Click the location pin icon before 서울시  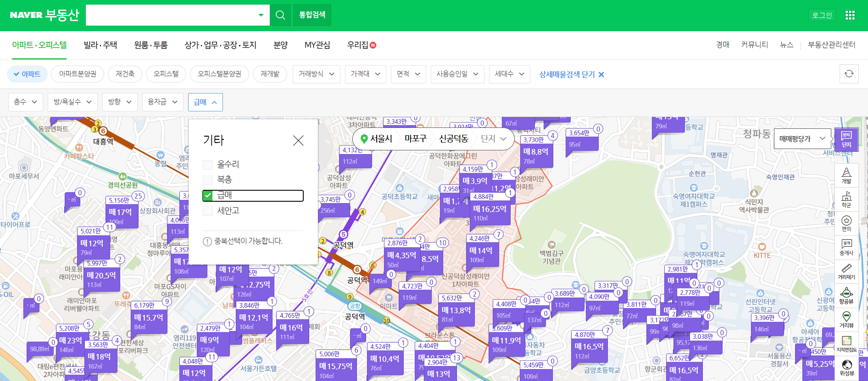(364, 138)
